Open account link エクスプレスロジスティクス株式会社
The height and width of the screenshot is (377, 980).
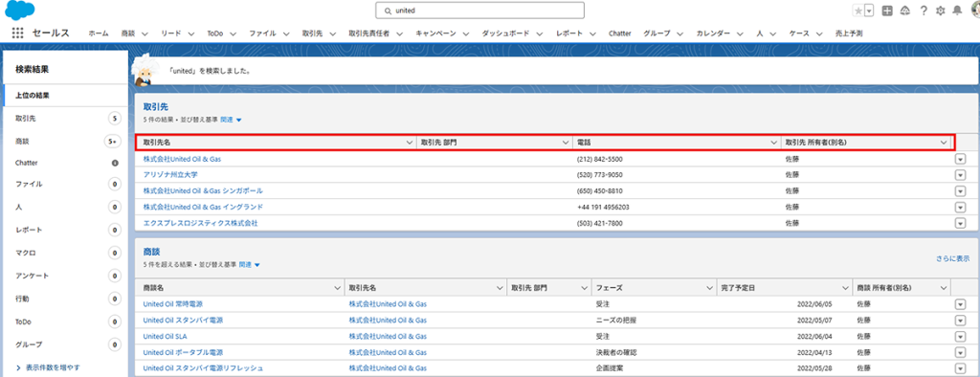click(x=200, y=223)
